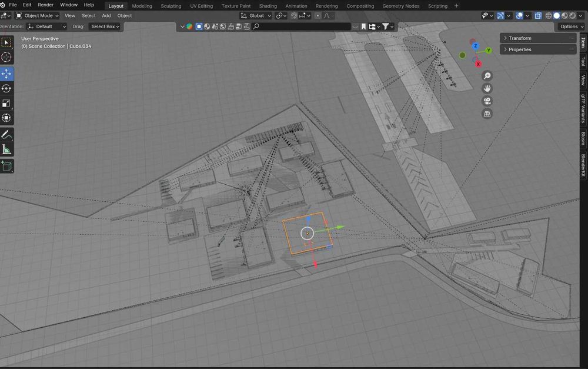Add a new workspace with plus button

(x=456, y=6)
